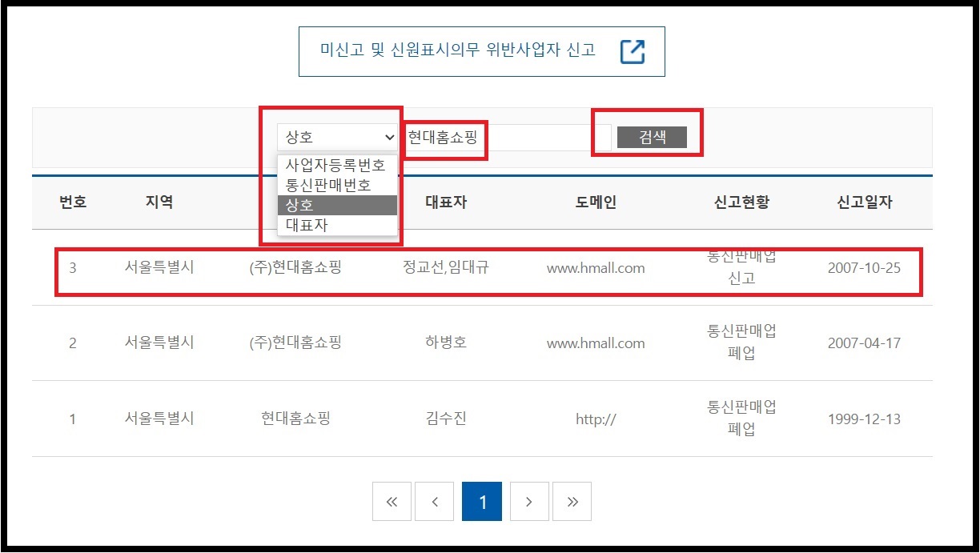Click 하병호 representative cell

click(446, 343)
